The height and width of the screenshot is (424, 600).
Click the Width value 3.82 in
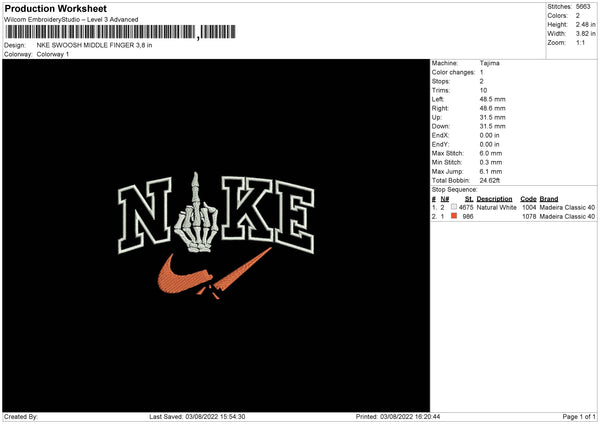pos(585,34)
